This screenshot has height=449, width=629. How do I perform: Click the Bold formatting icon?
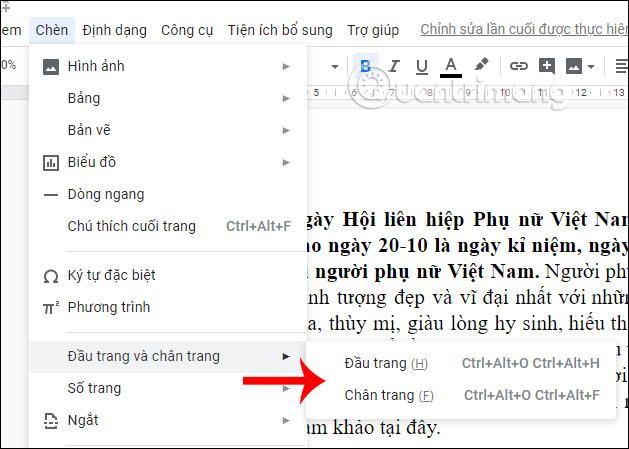click(365, 66)
